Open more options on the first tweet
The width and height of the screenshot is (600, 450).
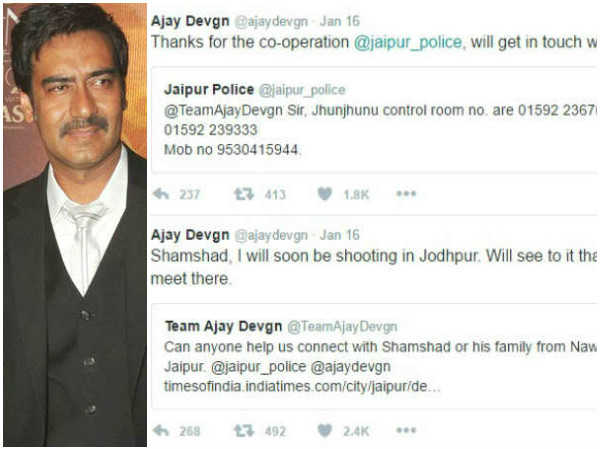[x=406, y=194]
